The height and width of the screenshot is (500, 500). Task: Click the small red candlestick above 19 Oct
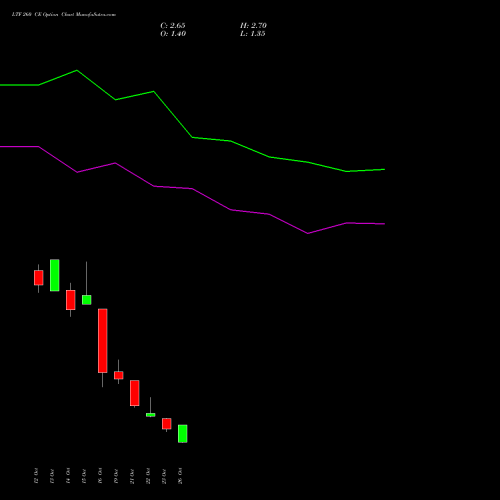(x=119, y=375)
